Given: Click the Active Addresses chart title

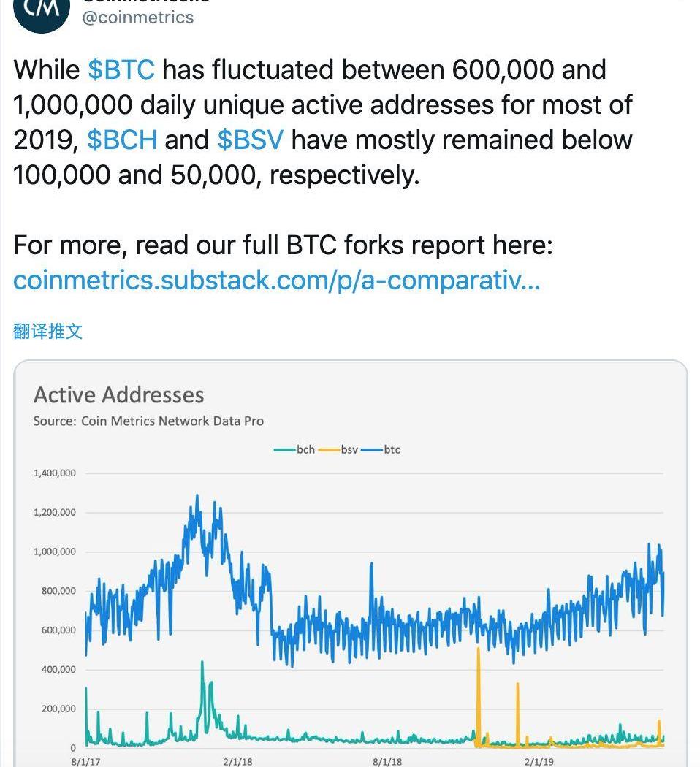Looking at the screenshot, I should coord(119,395).
